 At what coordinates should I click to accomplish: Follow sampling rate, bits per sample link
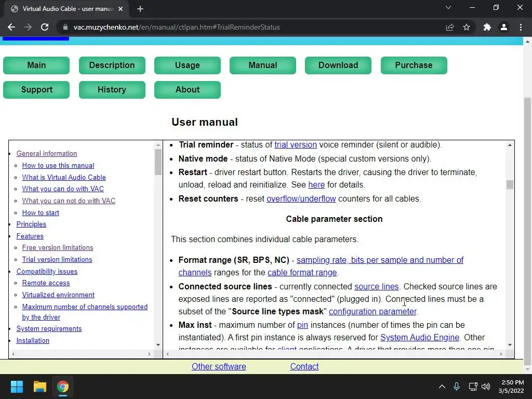click(380, 260)
